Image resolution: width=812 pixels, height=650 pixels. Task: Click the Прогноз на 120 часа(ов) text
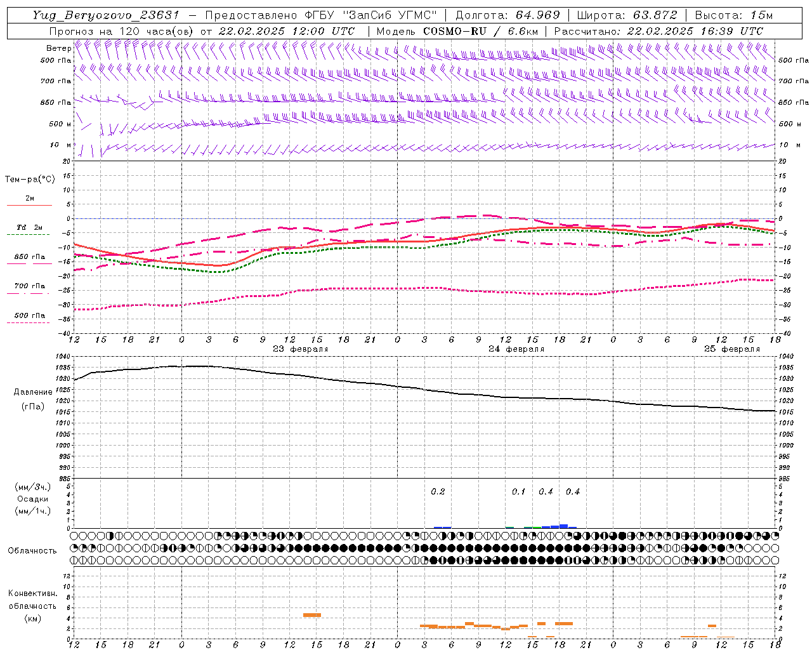click(122, 31)
